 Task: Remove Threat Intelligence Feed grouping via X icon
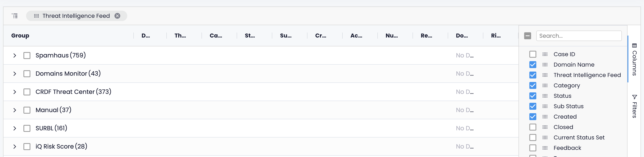pos(117,16)
